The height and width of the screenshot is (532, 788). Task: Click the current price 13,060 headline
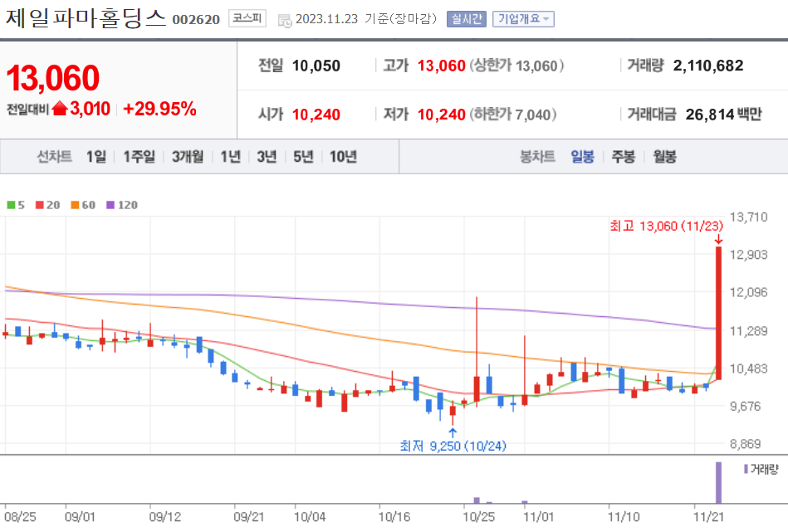[53, 78]
